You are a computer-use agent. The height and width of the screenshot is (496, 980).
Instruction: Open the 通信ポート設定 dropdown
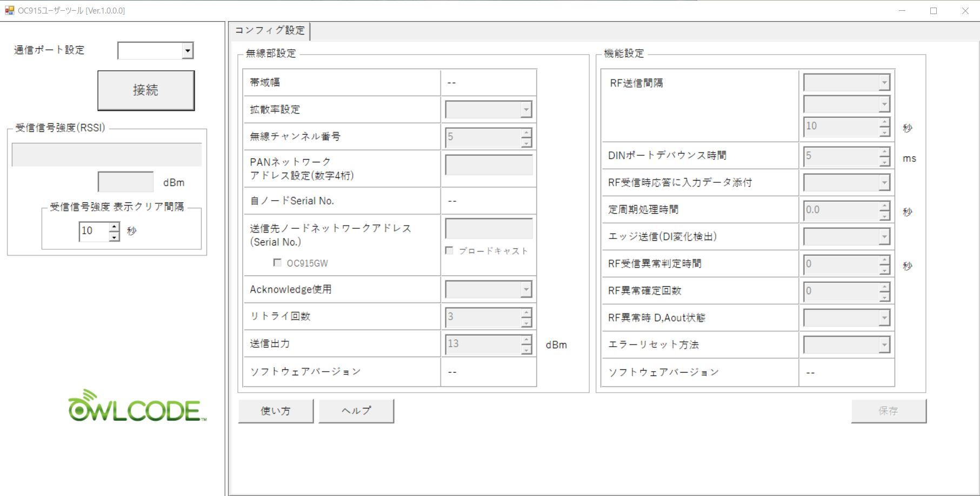click(x=188, y=51)
